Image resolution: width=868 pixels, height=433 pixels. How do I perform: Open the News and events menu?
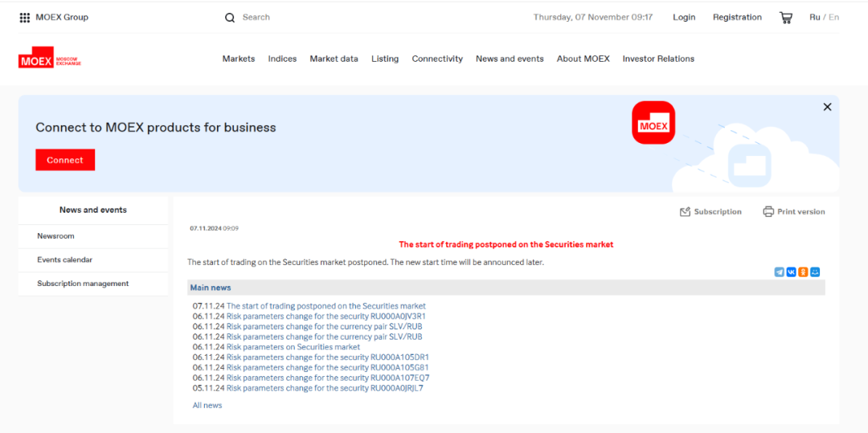[510, 59]
